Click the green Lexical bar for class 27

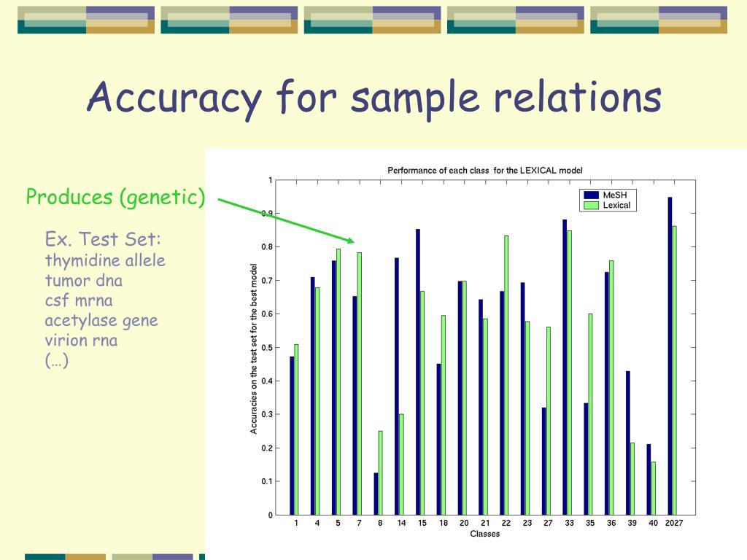(549, 421)
